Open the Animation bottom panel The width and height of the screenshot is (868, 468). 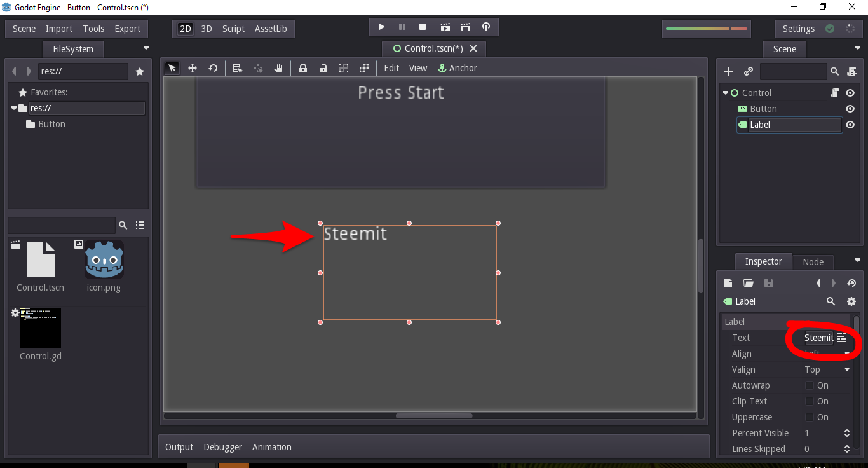point(272,447)
